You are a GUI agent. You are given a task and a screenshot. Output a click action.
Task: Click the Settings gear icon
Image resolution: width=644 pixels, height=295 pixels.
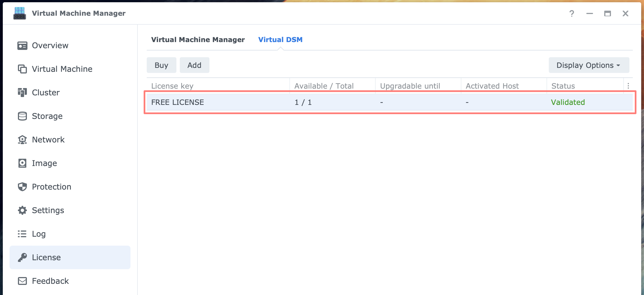(x=22, y=210)
